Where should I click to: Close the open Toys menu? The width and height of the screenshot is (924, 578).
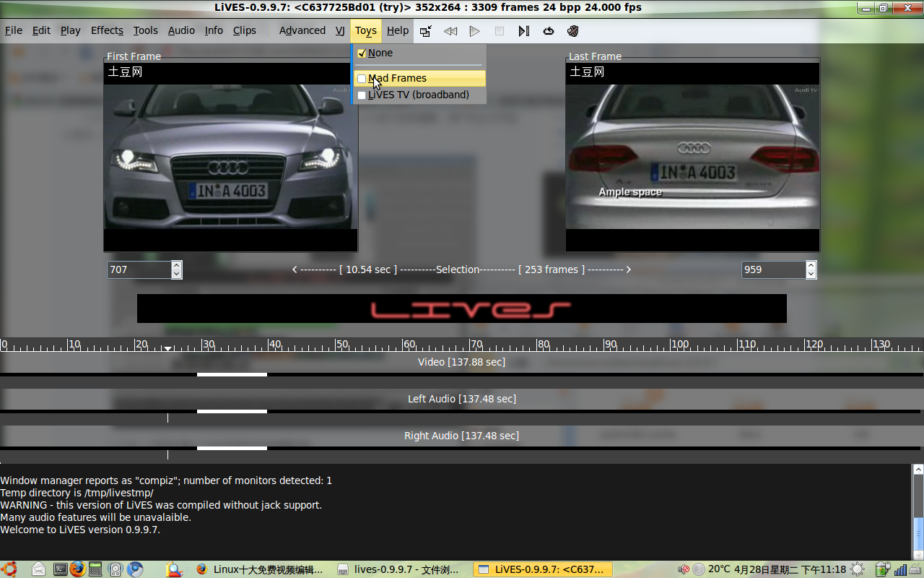[x=366, y=30]
